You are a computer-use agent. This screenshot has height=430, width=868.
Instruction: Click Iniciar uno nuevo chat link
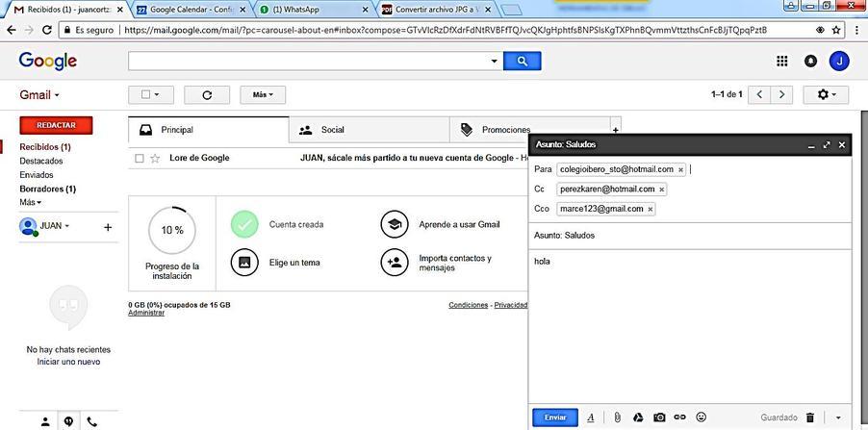[68, 362]
